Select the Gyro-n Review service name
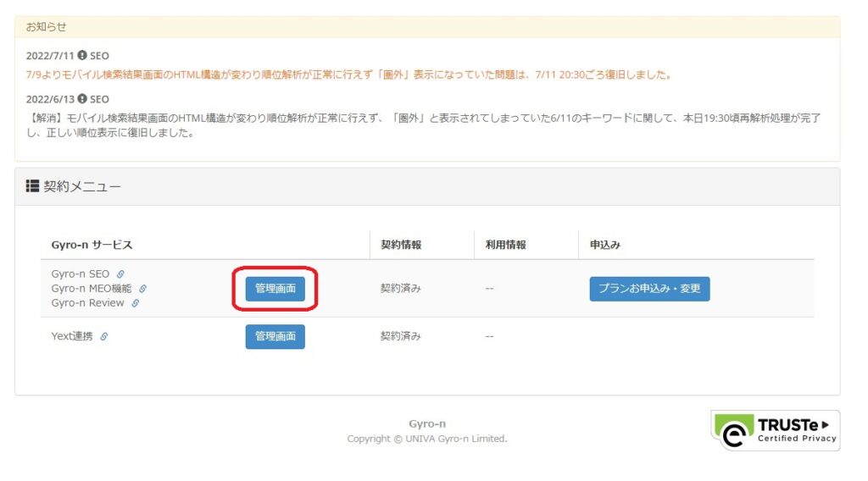Image resolution: width=868 pixels, height=481 pixels. (87, 302)
